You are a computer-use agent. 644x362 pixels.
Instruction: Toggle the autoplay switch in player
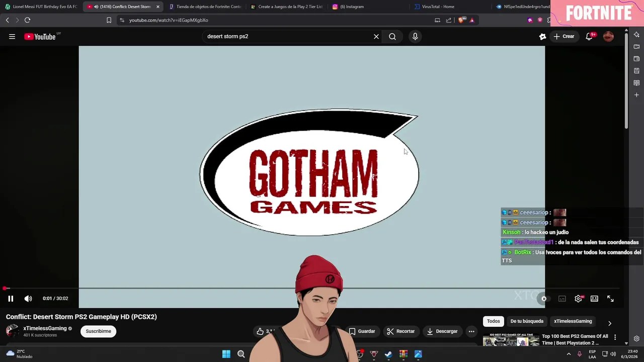[x=544, y=299]
